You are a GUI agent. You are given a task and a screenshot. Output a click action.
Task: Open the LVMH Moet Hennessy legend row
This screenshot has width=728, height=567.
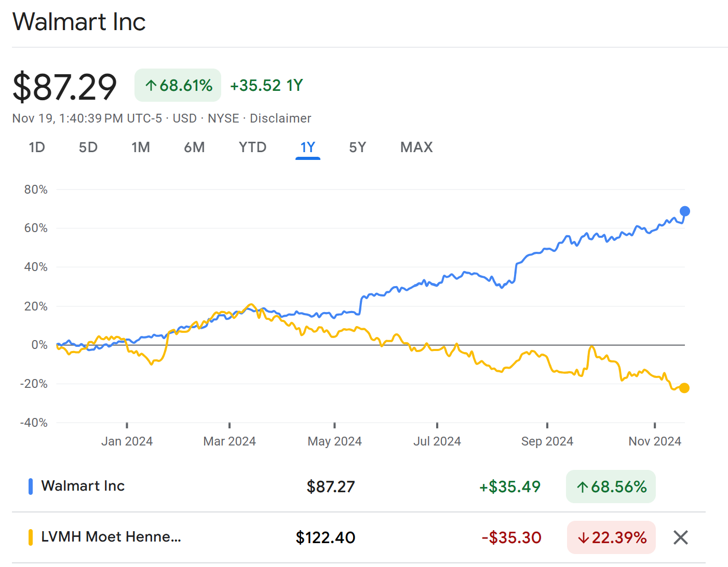(359, 537)
